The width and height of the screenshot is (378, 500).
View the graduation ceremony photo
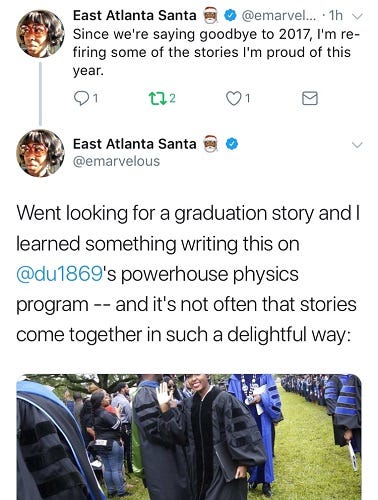point(189,437)
